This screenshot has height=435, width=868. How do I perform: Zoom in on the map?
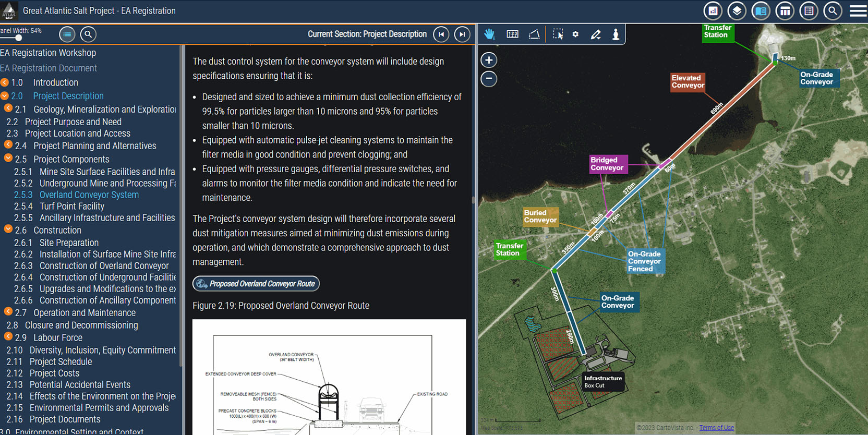click(489, 60)
